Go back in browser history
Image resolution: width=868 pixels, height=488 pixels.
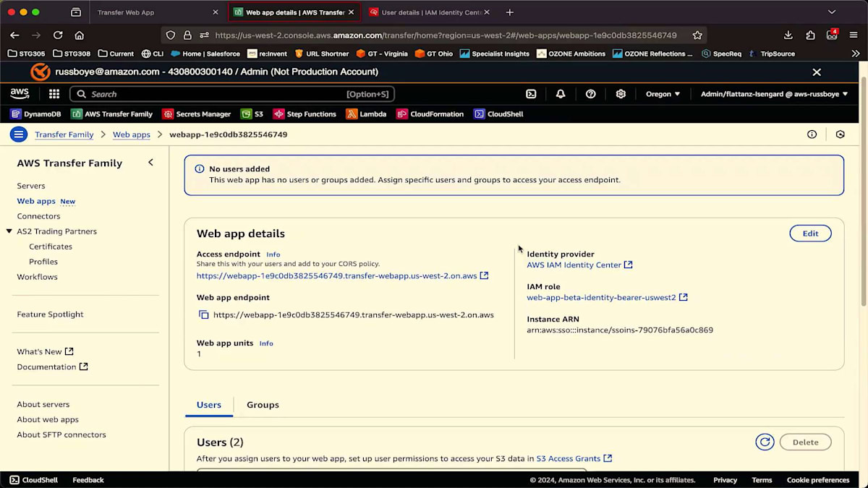pos(14,35)
